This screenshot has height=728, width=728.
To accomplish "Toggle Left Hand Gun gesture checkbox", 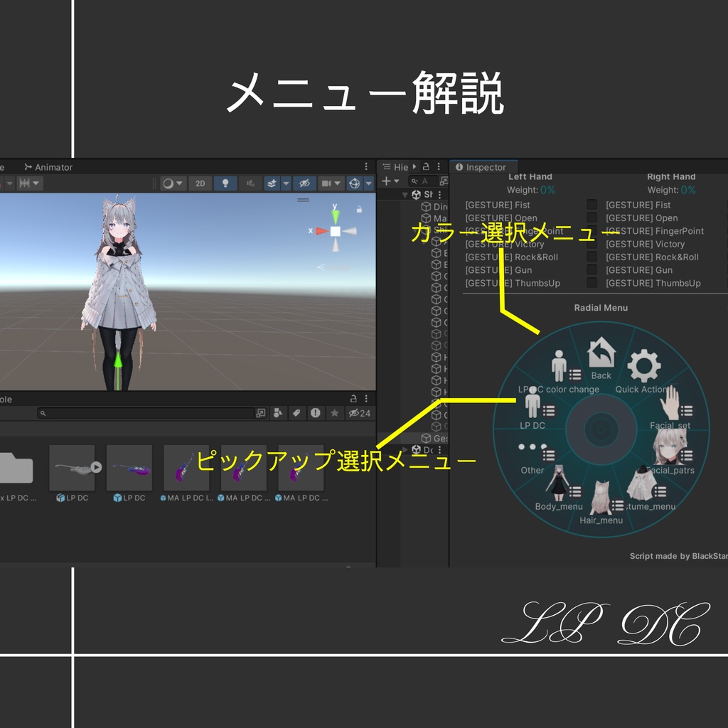I will [x=591, y=269].
